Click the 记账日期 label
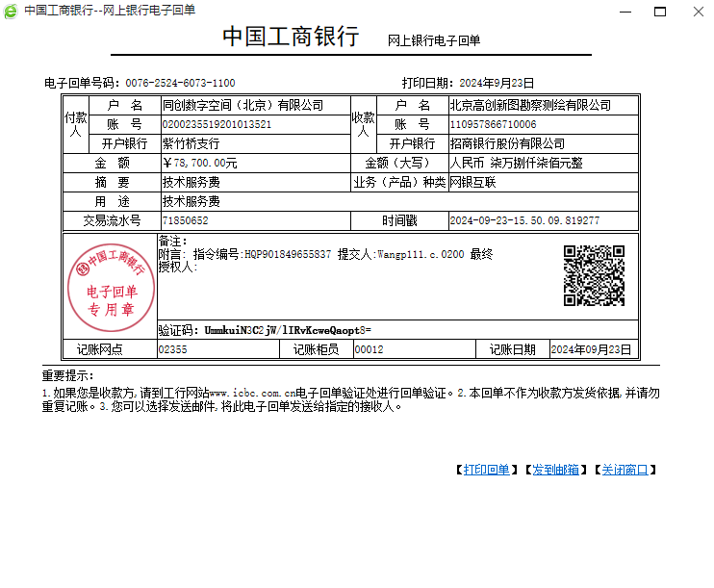 (x=512, y=349)
